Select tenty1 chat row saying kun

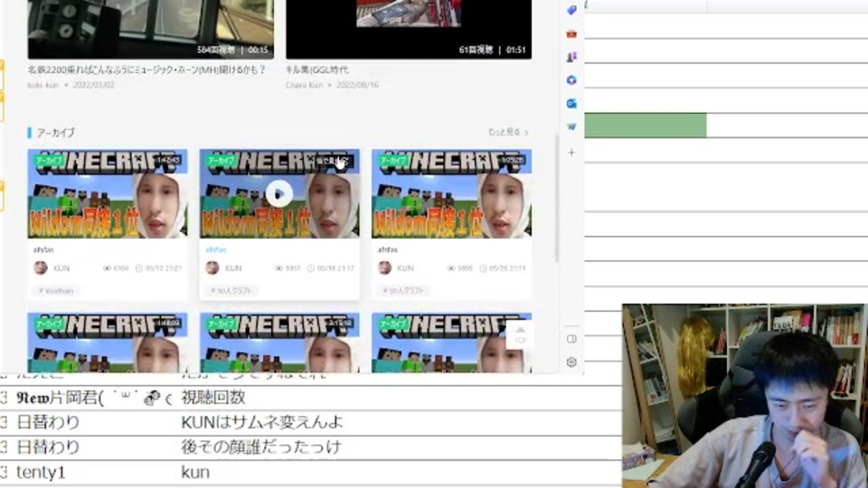click(310, 473)
